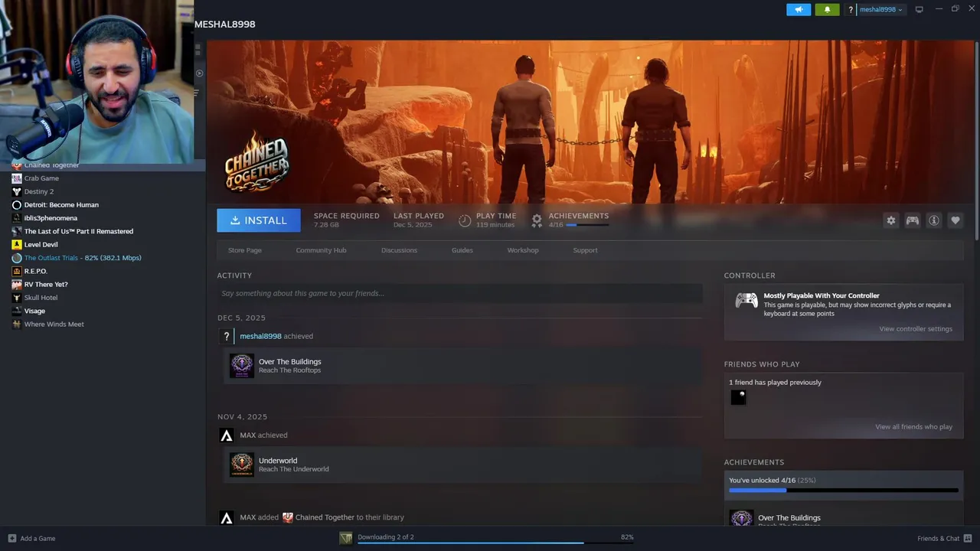Select The Outlast Trials downloading entry
The height and width of the screenshot is (551, 980).
click(x=83, y=258)
